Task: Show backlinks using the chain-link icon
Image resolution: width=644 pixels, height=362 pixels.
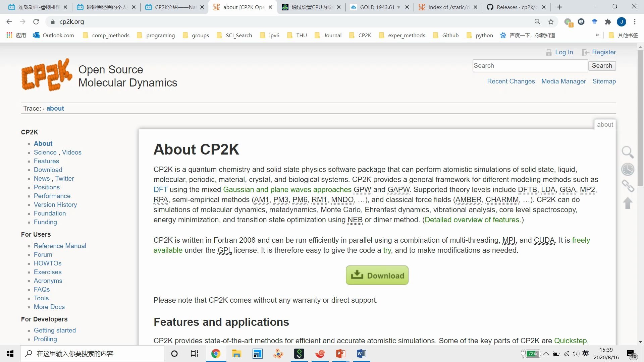Action: [x=628, y=186]
